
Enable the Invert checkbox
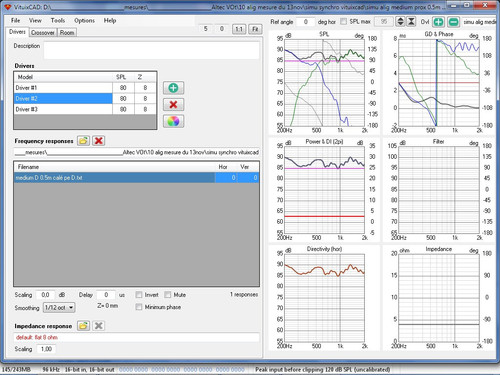pyautogui.click(x=139, y=295)
